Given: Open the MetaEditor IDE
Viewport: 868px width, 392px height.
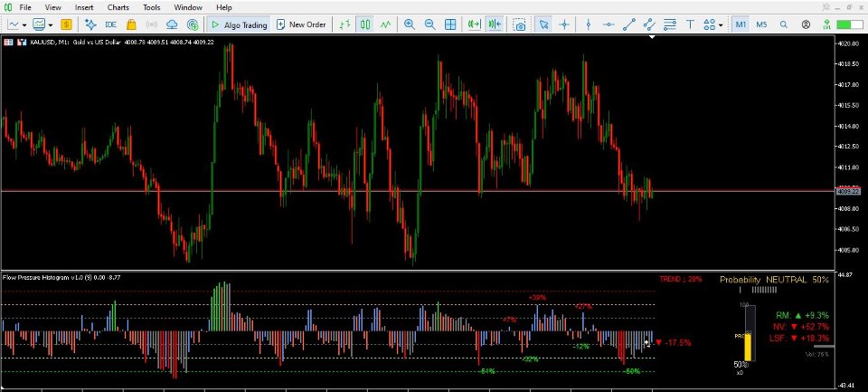Looking at the screenshot, I should [x=110, y=25].
